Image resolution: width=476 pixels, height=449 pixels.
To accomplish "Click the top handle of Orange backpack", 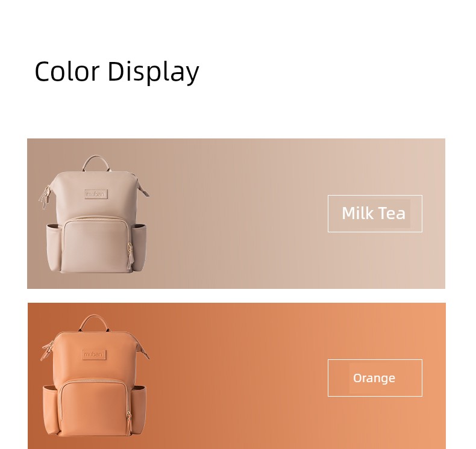I will 95,323.
